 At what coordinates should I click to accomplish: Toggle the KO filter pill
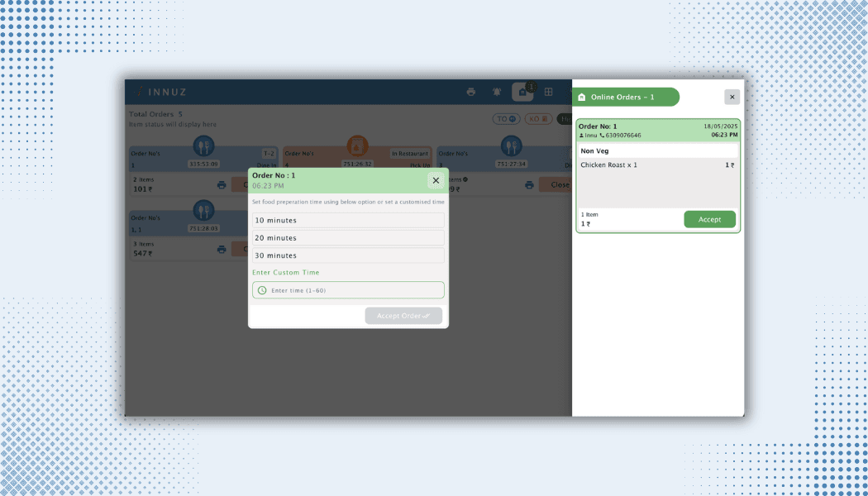pyautogui.click(x=538, y=119)
